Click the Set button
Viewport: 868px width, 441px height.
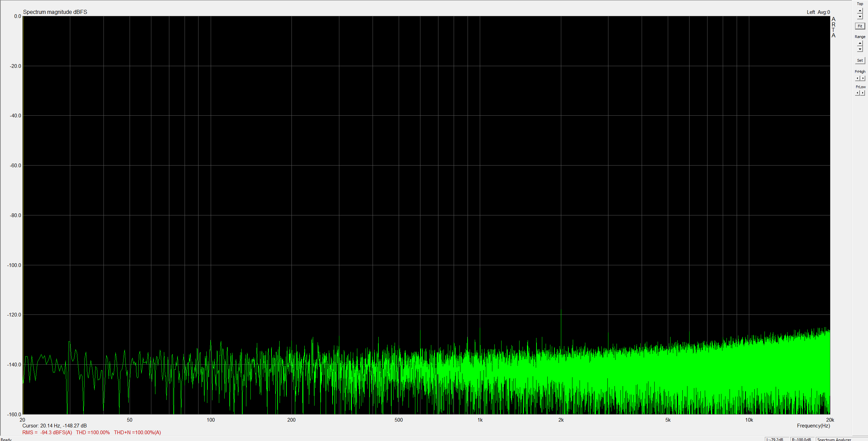click(860, 61)
